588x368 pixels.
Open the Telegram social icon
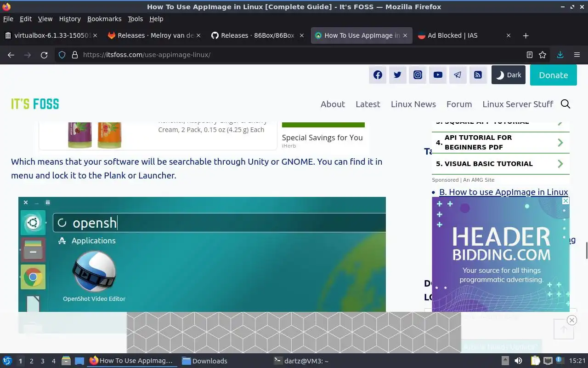[458, 75]
